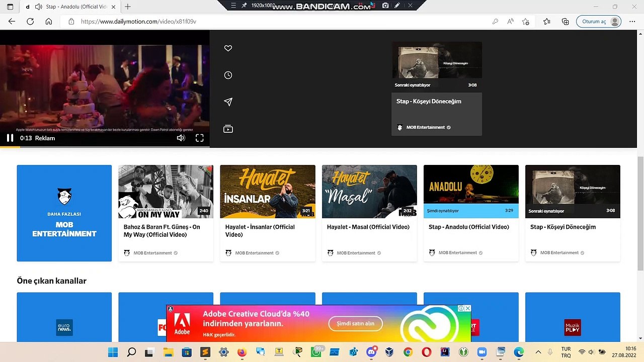This screenshot has width=644, height=362.
Task: Go back in the browser
Action: (x=12, y=22)
